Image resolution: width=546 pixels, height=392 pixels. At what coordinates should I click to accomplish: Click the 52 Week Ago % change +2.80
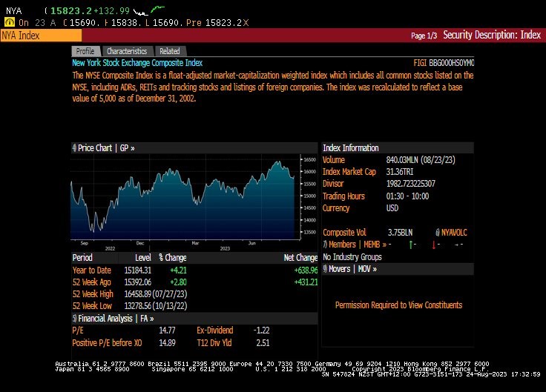(x=178, y=282)
